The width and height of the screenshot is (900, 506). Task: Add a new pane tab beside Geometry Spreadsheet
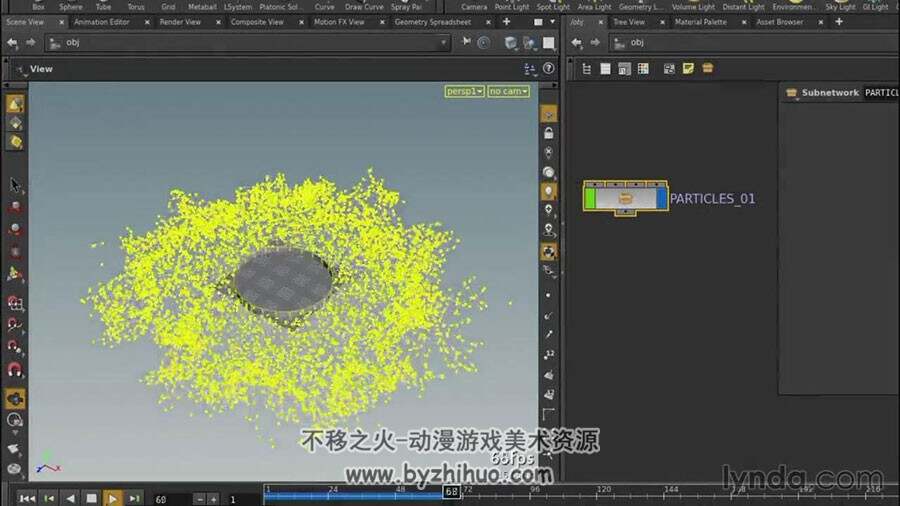click(x=506, y=22)
